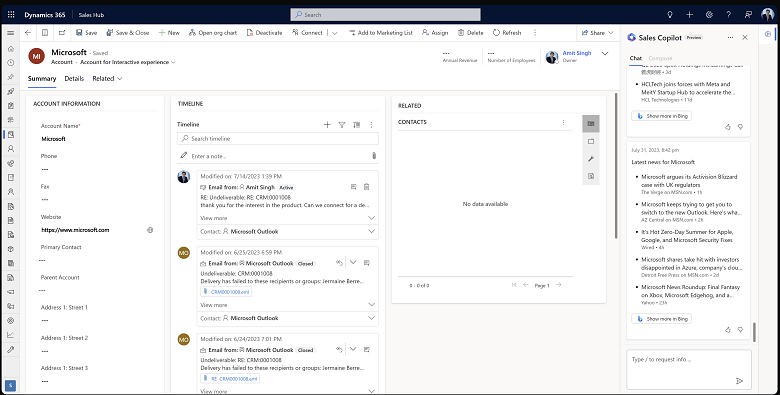Image resolution: width=780 pixels, height=395 pixels.
Task: Click the attach paperclip icon in note box
Action: [x=374, y=156]
